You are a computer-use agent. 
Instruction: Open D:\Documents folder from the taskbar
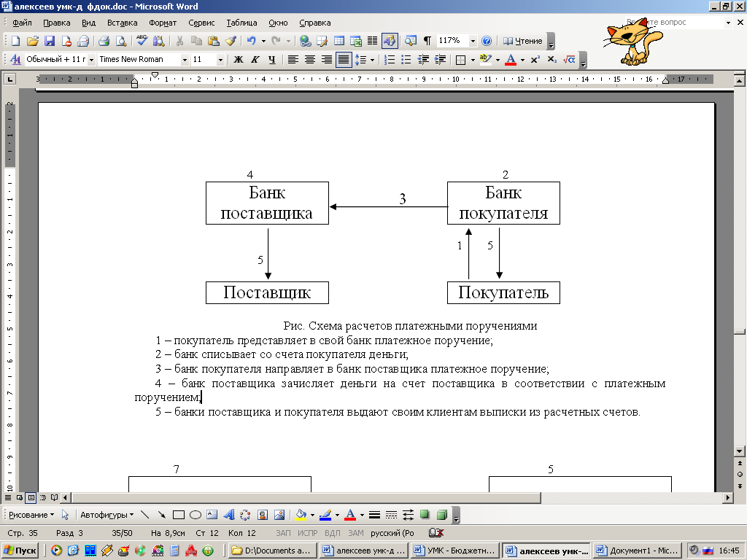click(271, 551)
